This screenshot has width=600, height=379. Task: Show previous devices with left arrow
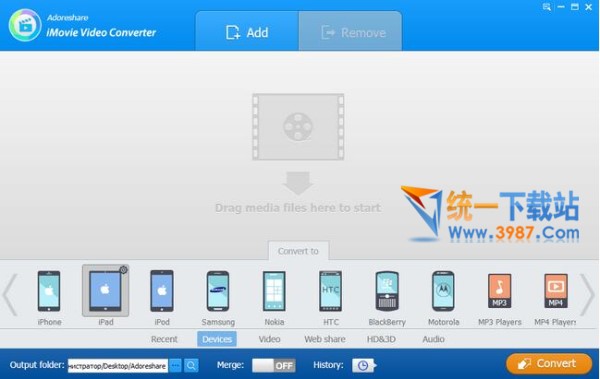(x=10, y=295)
